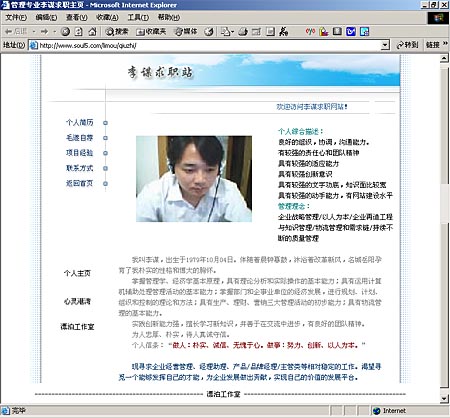Open the File (文件) menu
Screen dimensions: 450x418
click(16, 17)
